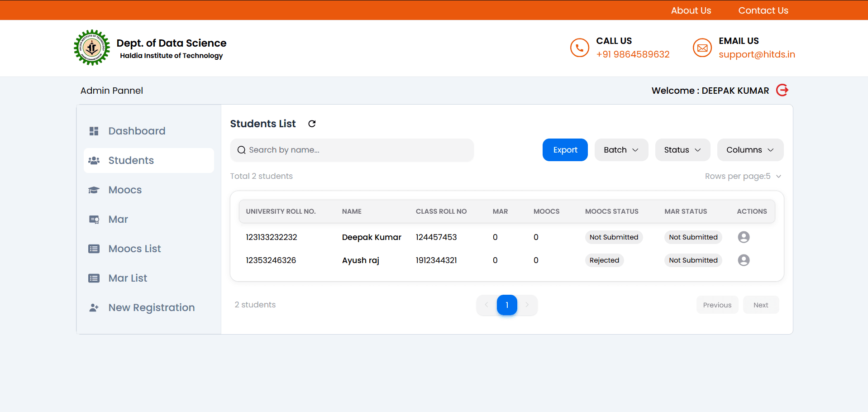
Task: Click Welcome : DEEPAK KUMAR text
Action: pyautogui.click(x=710, y=91)
